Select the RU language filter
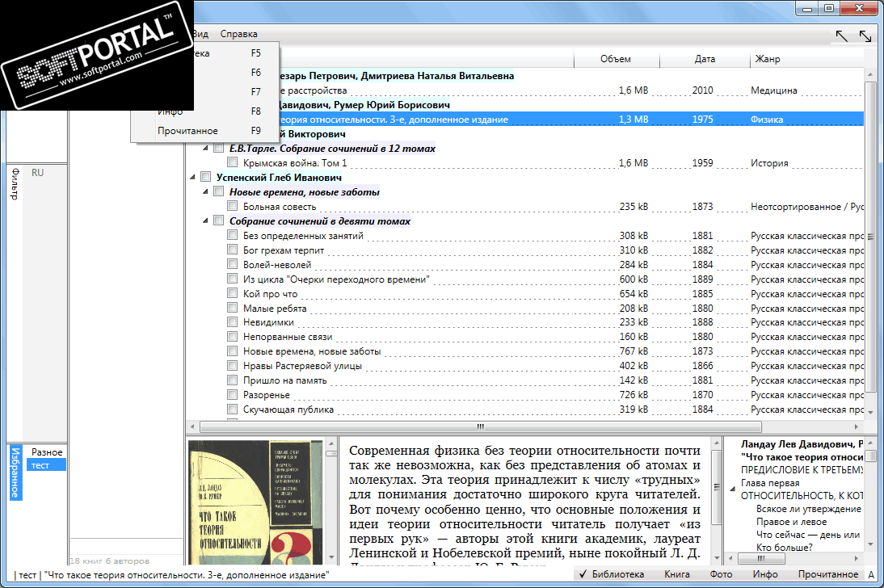 [x=37, y=173]
